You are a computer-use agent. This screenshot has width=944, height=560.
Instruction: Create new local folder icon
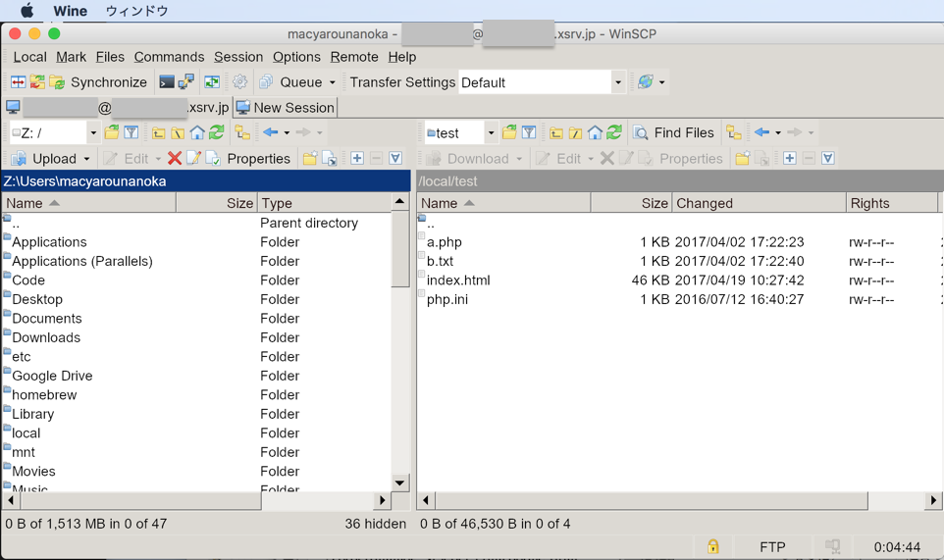pos(310,158)
